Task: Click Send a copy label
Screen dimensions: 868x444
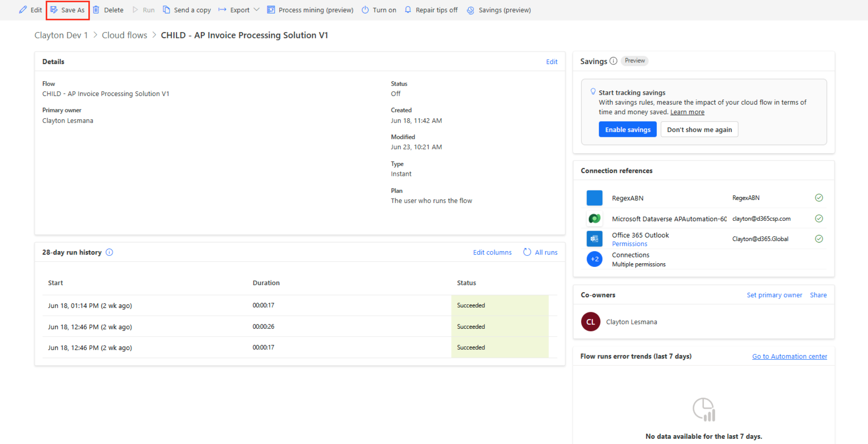Action: point(192,10)
